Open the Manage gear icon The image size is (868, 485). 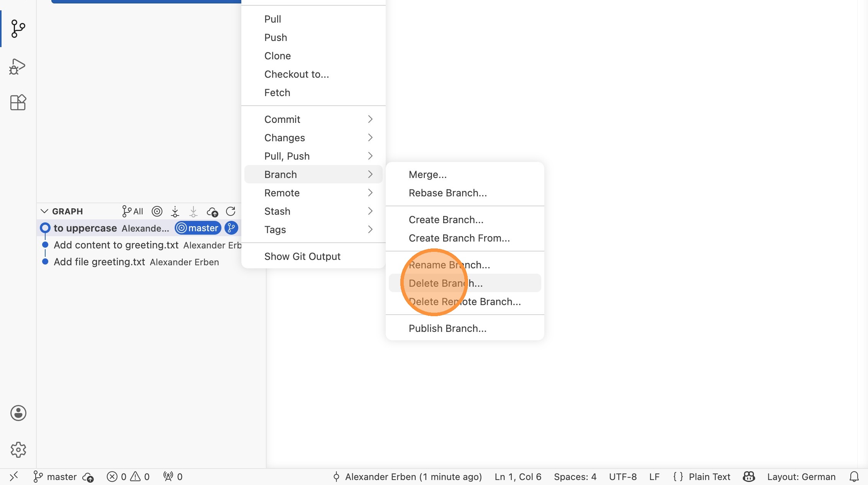pos(18,450)
